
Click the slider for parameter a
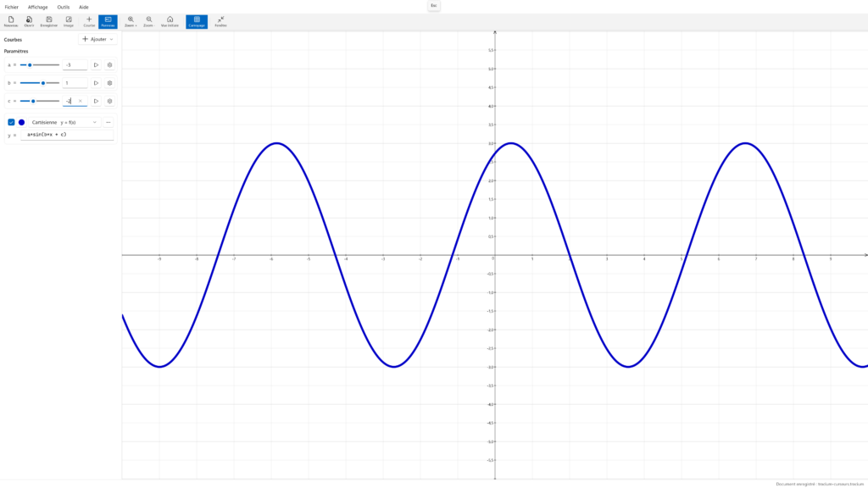click(x=39, y=64)
